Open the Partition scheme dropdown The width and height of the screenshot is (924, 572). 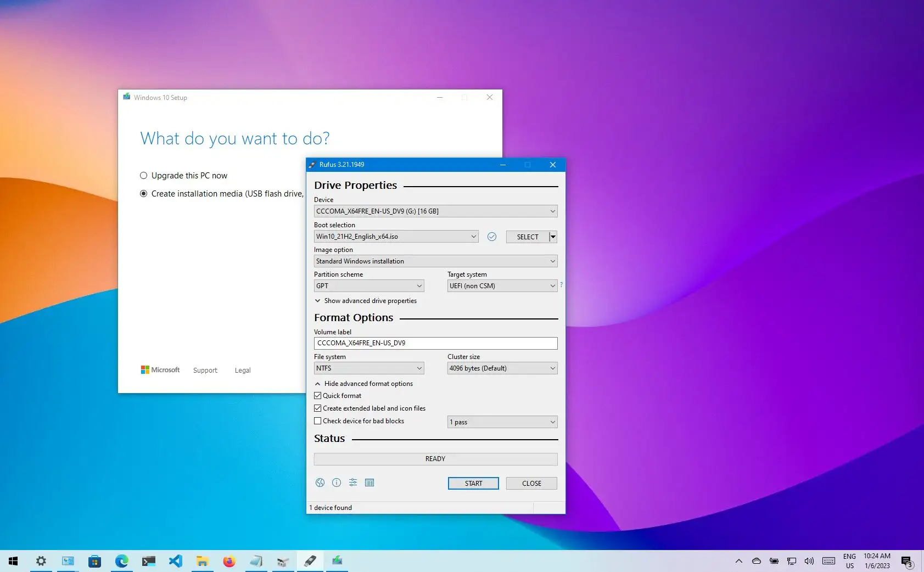tap(368, 285)
